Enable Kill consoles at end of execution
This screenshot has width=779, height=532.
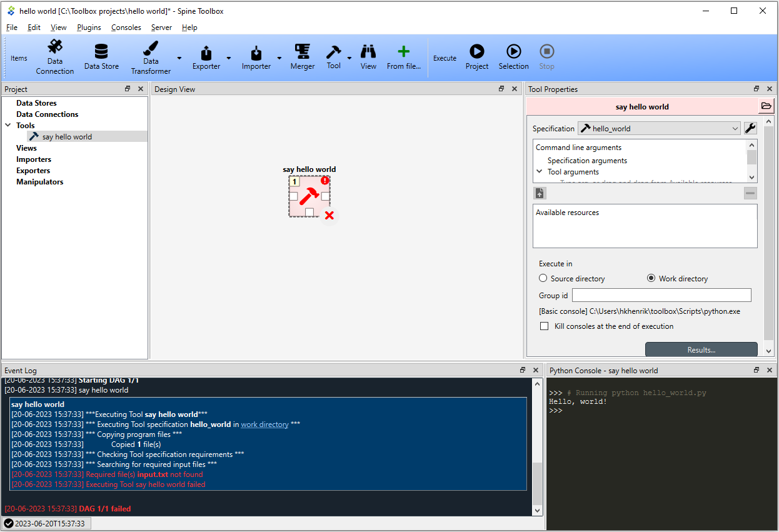544,326
